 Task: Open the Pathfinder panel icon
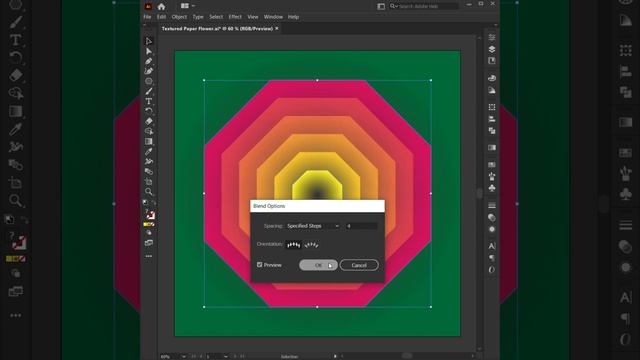492,131
